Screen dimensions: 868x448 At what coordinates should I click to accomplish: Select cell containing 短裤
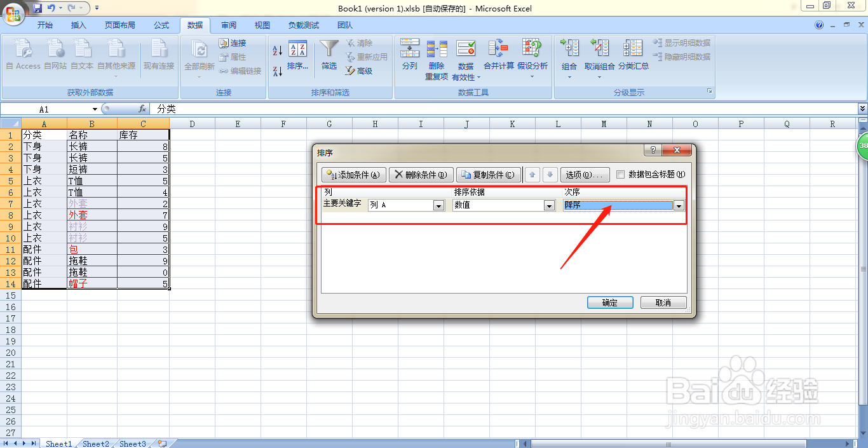tap(92, 169)
